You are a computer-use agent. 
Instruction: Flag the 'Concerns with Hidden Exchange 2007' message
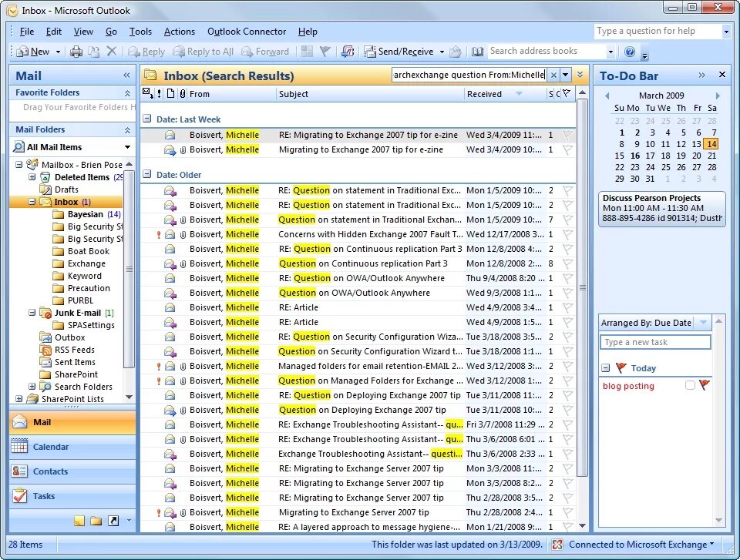pos(568,234)
